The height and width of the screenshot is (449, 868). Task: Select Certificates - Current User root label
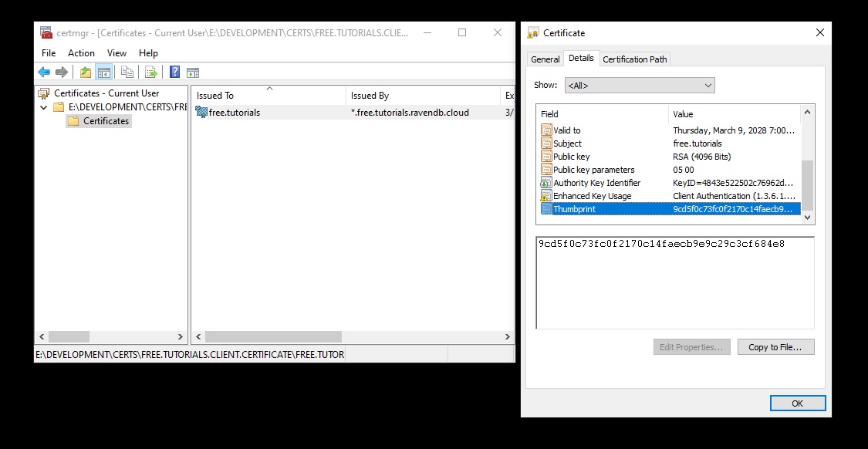tap(106, 93)
